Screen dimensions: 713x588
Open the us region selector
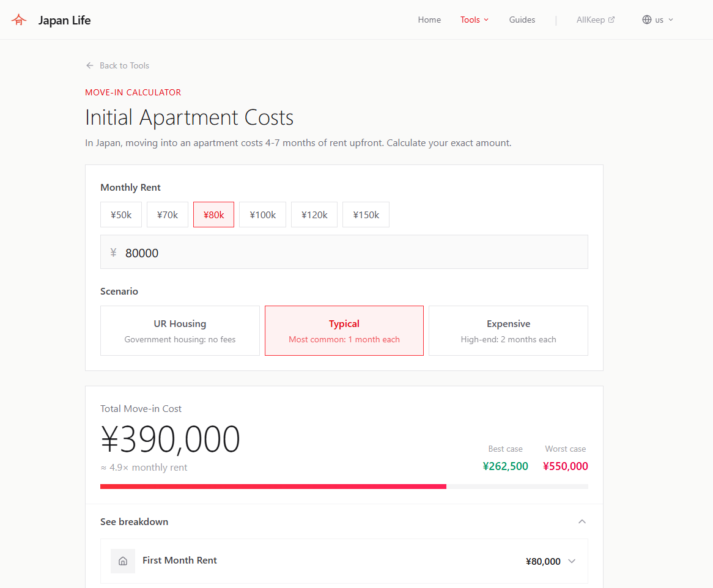coord(660,19)
